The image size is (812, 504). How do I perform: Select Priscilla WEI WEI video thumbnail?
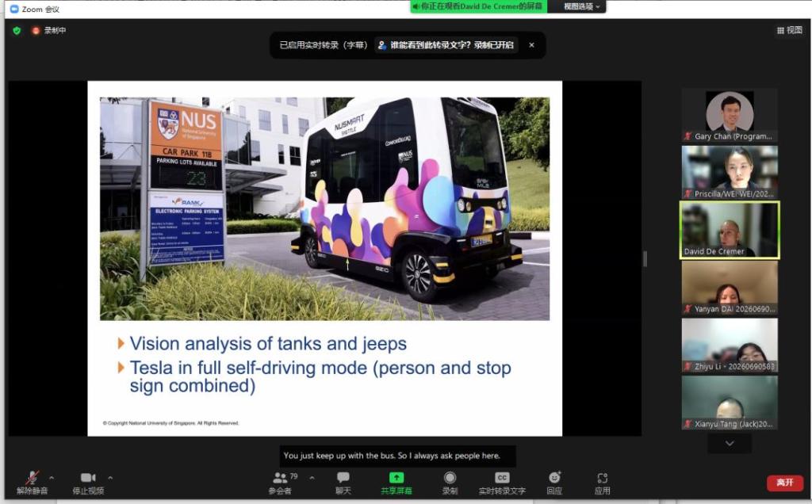(x=730, y=172)
